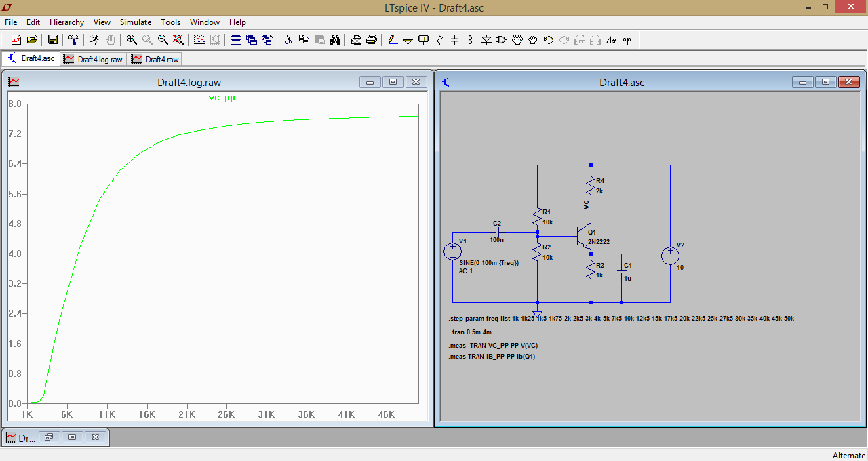Click the C1 1u capacitor value
The height and width of the screenshot is (461, 868).
point(627,278)
